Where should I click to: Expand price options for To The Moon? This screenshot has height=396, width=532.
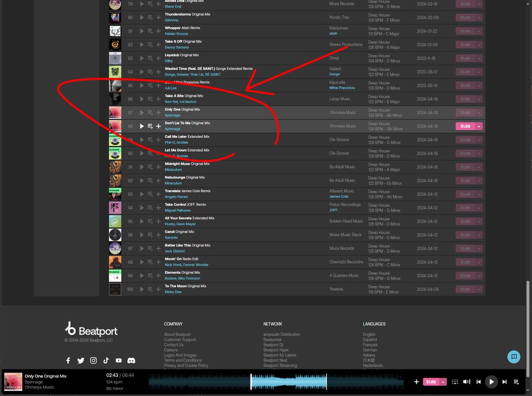(x=479, y=289)
